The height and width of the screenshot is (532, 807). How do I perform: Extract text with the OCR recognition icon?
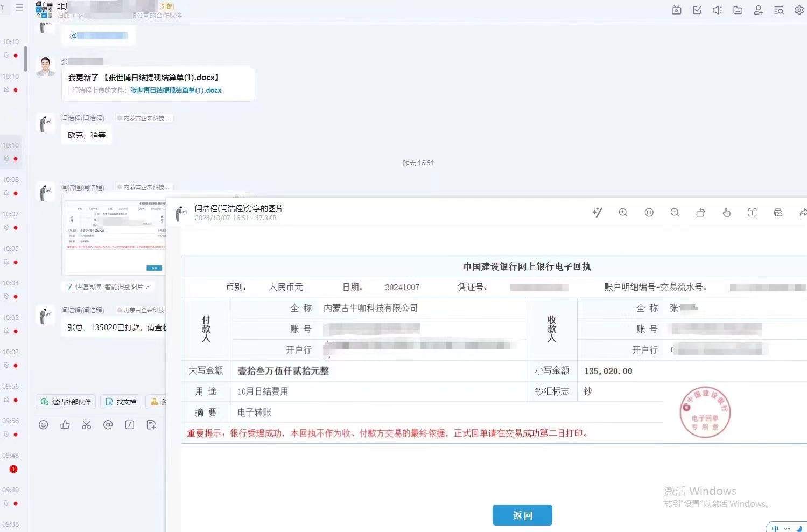752,212
